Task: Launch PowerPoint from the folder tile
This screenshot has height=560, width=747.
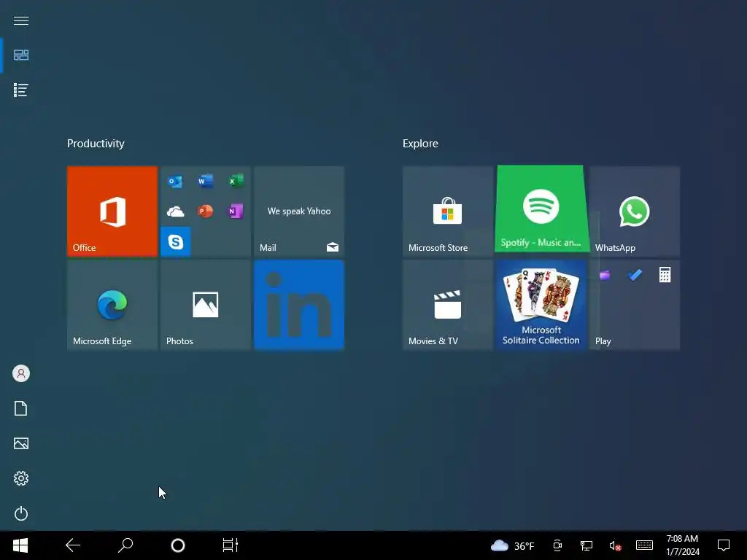Action: tap(205, 211)
